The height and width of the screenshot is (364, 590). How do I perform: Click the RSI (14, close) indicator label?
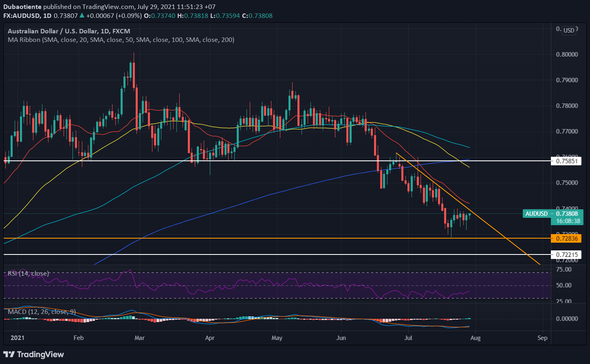point(28,273)
